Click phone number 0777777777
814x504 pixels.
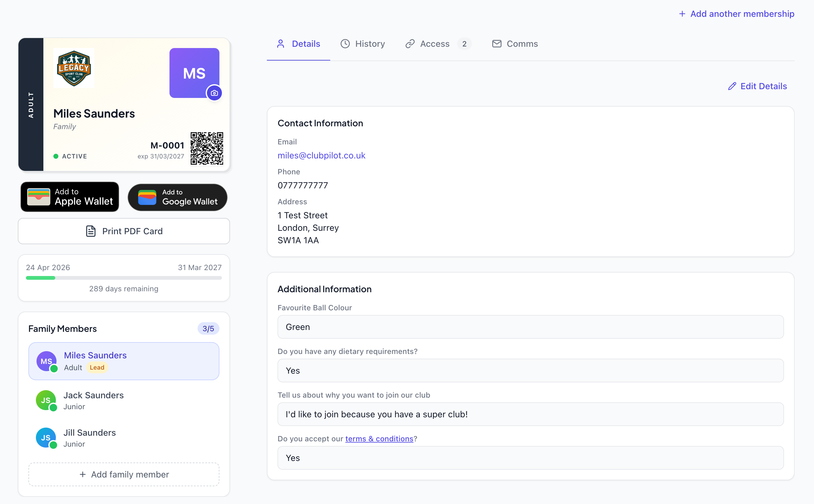tap(302, 185)
